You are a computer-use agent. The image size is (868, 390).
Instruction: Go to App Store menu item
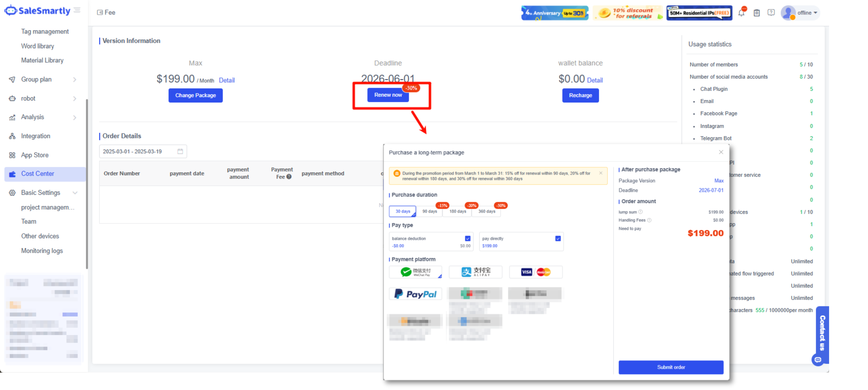click(35, 155)
